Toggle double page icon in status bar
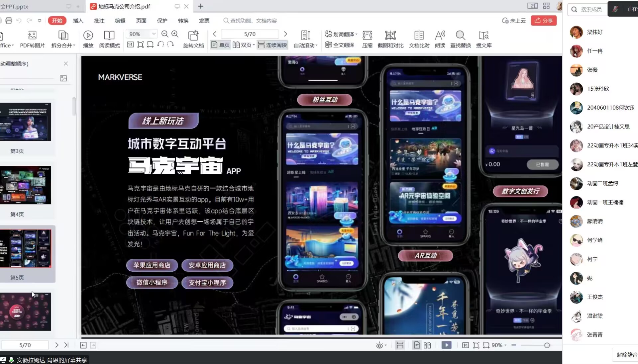Image resolution: width=638 pixels, height=364 pixels. pyautogui.click(x=427, y=345)
